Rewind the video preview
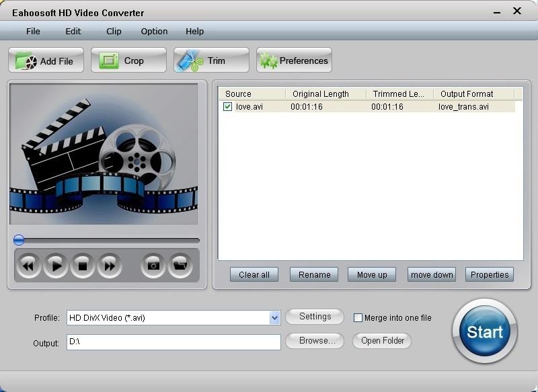 pyautogui.click(x=28, y=265)
